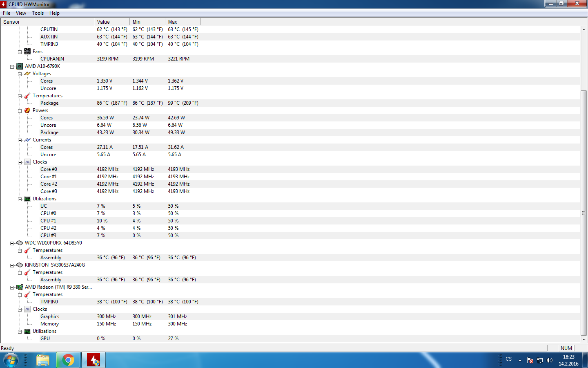Click the Currents graph icon
The image size is (588, 368).
coord(27,140)
